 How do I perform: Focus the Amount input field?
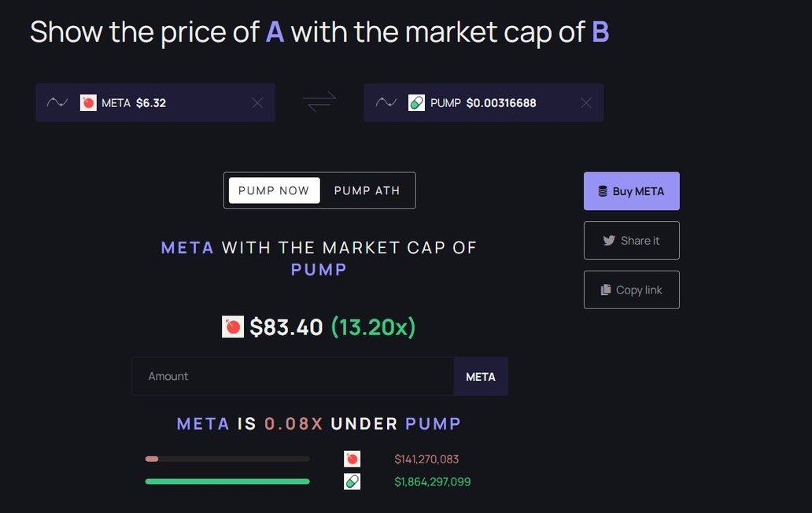[292, 376]
